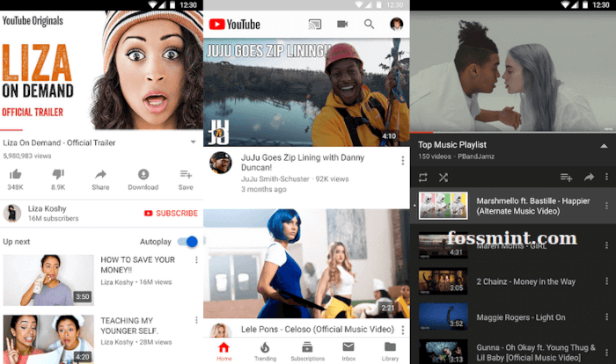Open the search magnifier in the YouTube header

(369, 25)
